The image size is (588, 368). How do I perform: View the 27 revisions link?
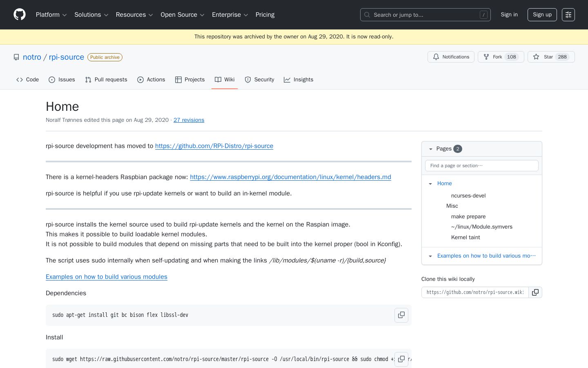point(189,120)
